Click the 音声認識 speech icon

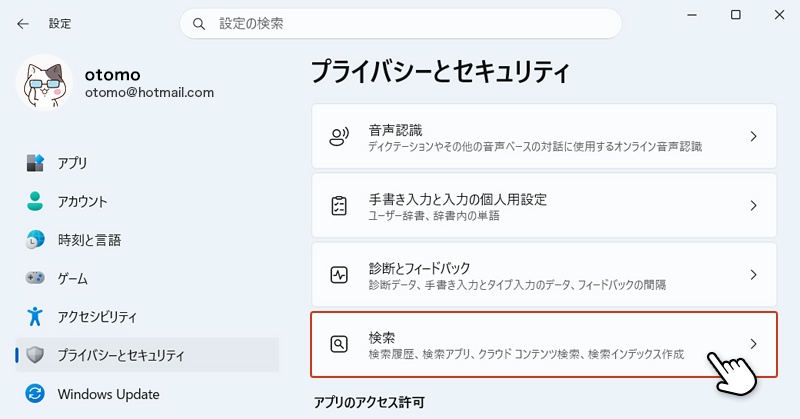coord(339,137)
